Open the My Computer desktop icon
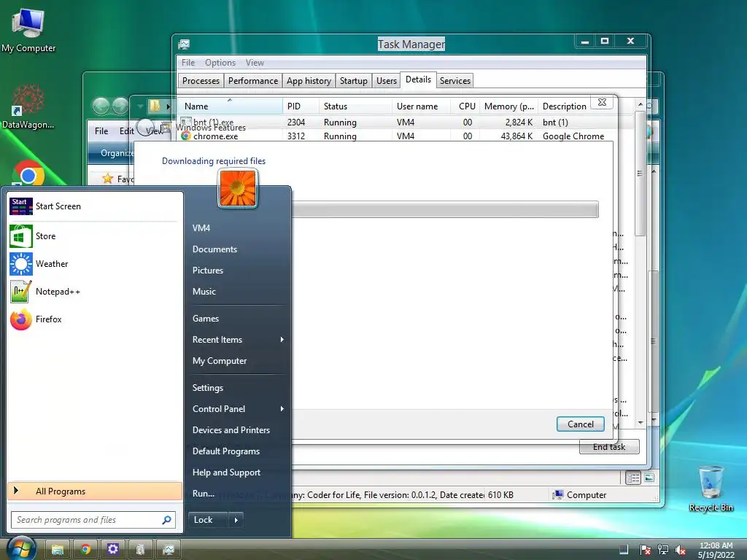 pos(28,29)
